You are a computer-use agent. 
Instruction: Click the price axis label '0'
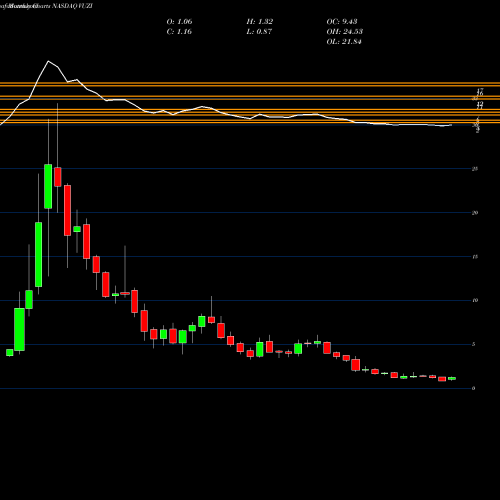(474, 388)
